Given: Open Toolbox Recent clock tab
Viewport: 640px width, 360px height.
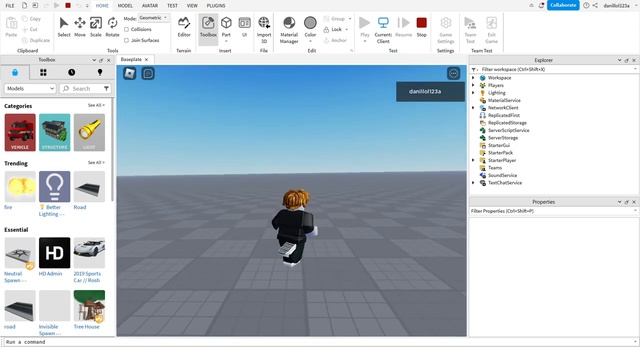Looking at the screenshot, I should click(x=72, y=73).
